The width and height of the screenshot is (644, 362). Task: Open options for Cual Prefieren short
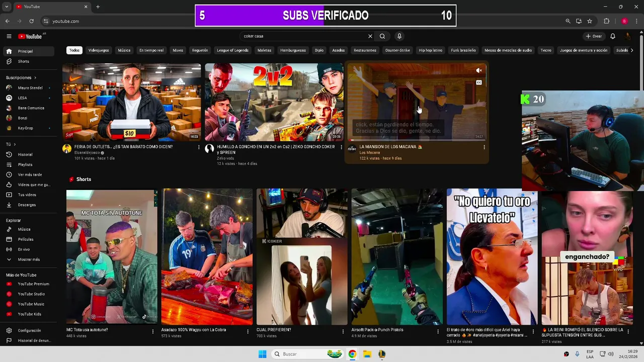click(343, 331)
